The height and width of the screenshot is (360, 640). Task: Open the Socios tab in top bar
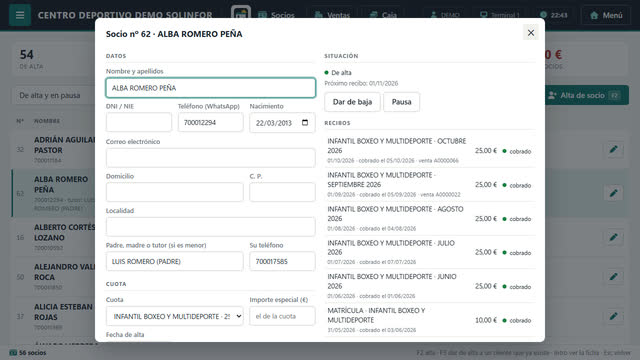tap(276, 15)
